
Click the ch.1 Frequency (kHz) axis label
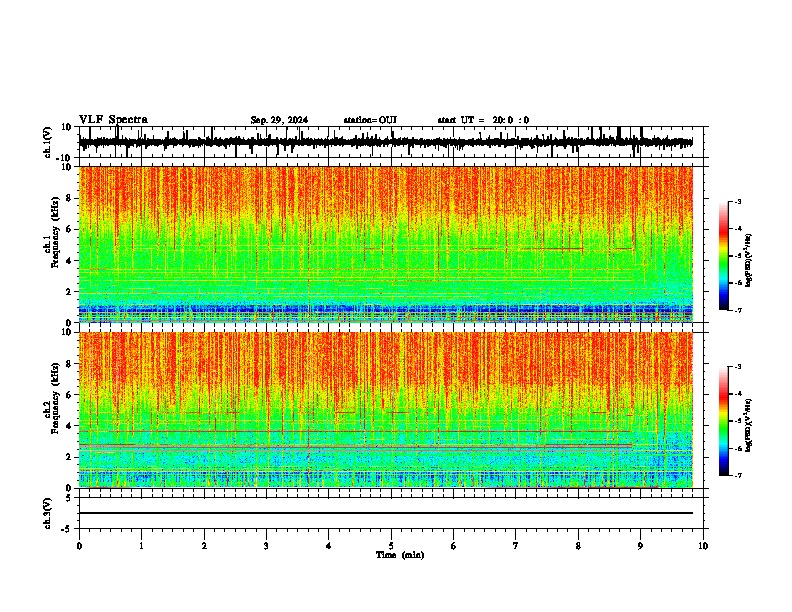pyautogui.click(x=52, y=232)
